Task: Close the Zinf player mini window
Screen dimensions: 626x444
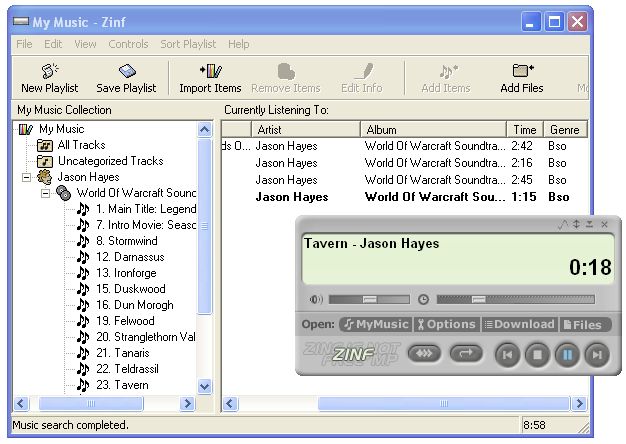Action: coord(604,225)
